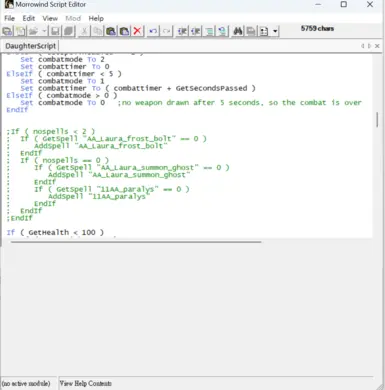385x390 pixels.
Task: Open the Edit menu
Action: 29,18
